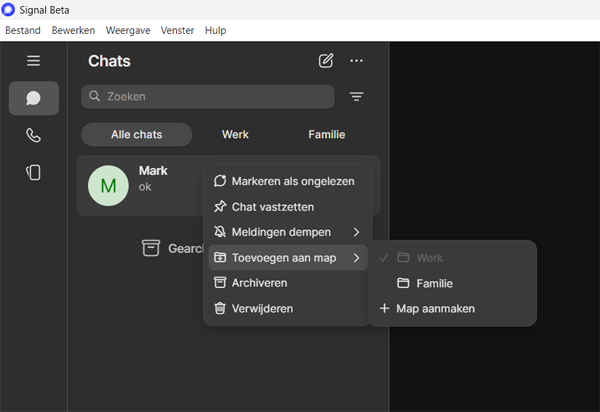Click the compose new chat pencil icon
Viewport: 600px width, 412px height.
click(326, 61)
